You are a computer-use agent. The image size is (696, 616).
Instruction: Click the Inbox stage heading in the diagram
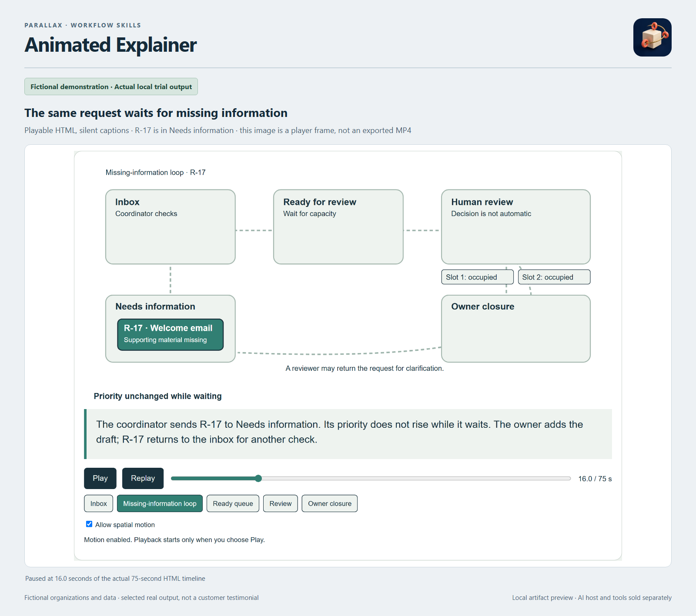pyautogui.click(x=127, y=202)
